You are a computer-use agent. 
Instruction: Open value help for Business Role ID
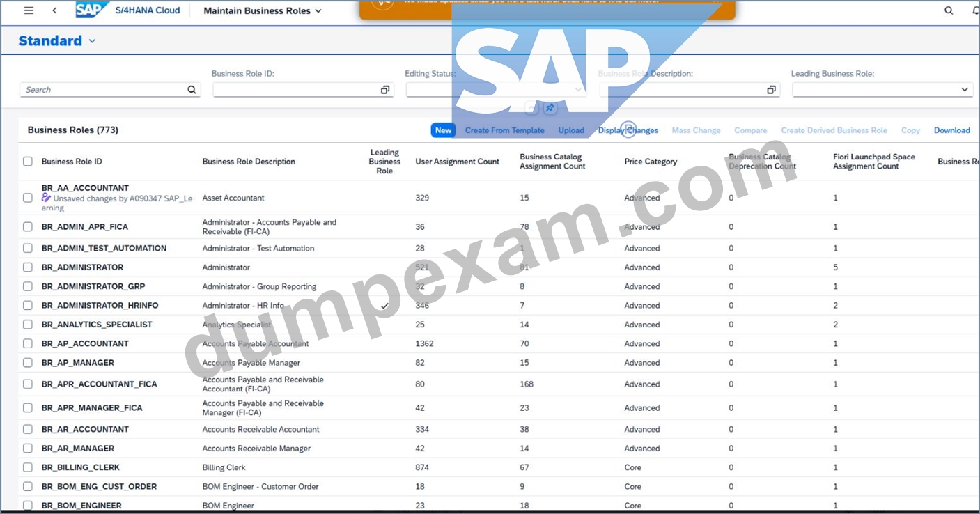click(x=385, y=90)
